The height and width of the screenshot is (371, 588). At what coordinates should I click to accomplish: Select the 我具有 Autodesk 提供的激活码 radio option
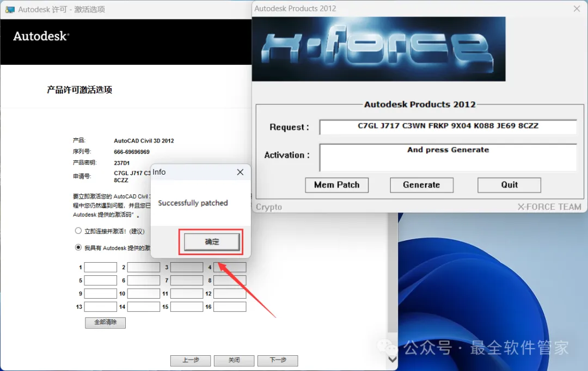pos(78,248)
